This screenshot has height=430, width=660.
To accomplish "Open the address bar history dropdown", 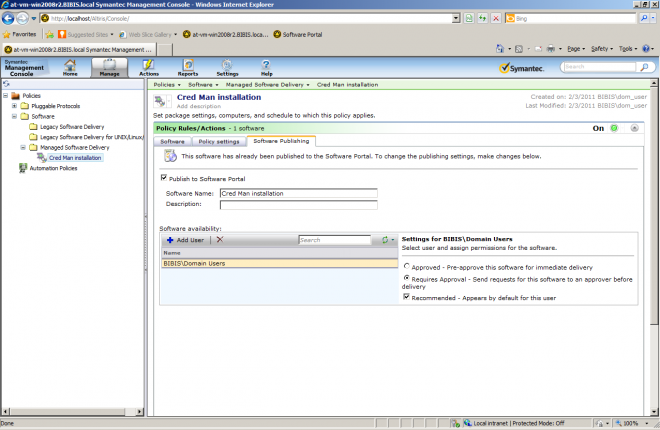I will 456,19.
